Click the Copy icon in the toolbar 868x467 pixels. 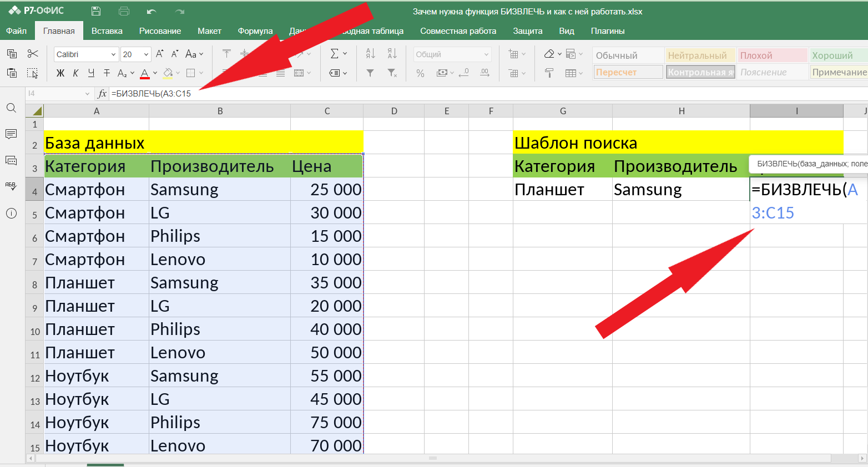coord(12,54)
